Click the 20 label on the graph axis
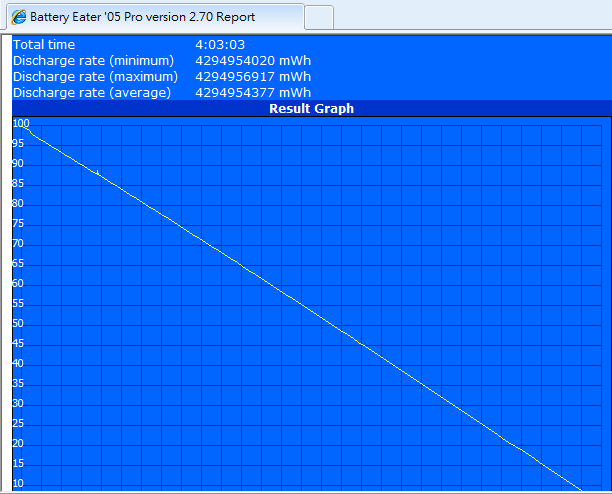 [19, 444]
